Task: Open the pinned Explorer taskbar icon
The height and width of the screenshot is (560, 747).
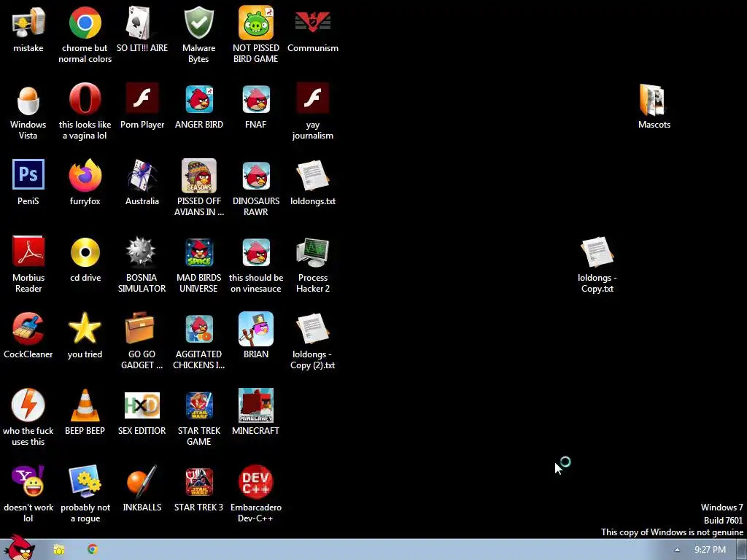Action: click(x=59, y=550)
